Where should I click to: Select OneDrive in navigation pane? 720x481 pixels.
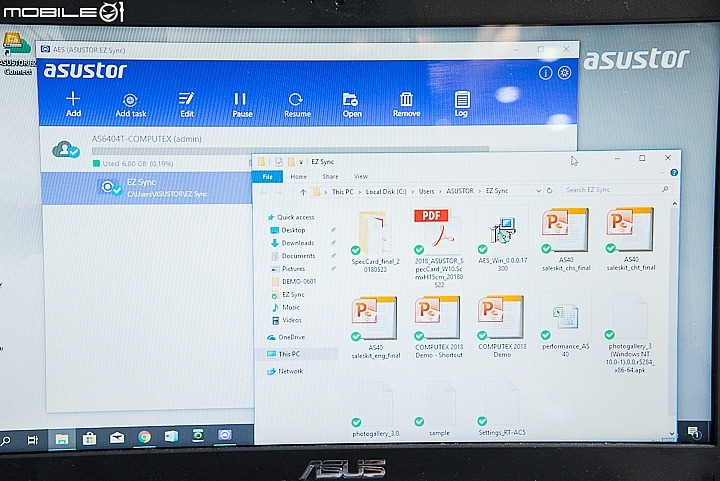point(286,337)
